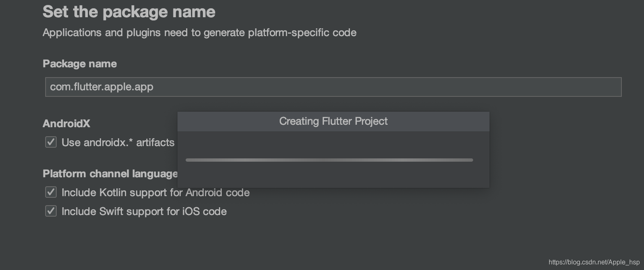Click the Set the package name heading
Screen dimensions: 644x270
(x=129, y=11)
